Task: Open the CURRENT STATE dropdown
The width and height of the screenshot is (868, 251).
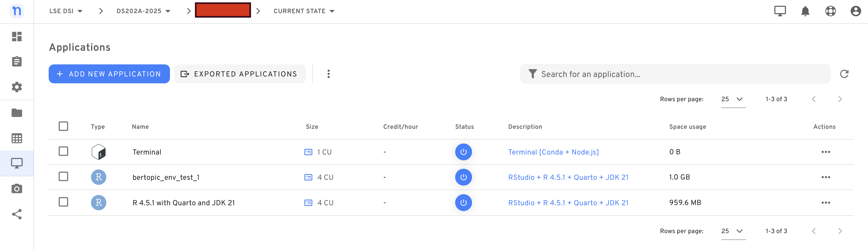Action: [304, 11]
